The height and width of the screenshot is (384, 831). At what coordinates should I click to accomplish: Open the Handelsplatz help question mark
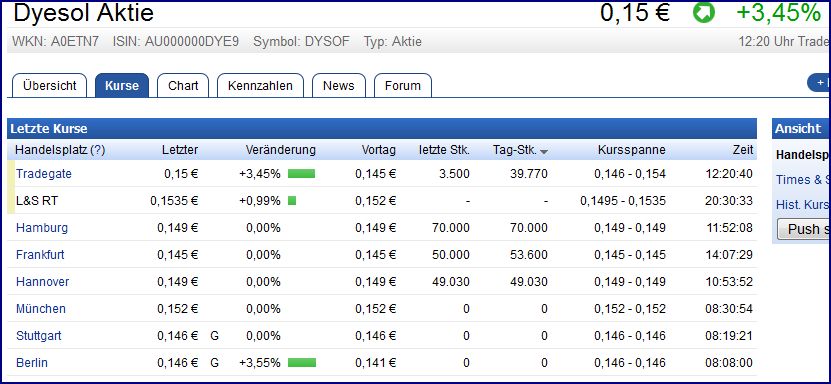coord(98,150)
